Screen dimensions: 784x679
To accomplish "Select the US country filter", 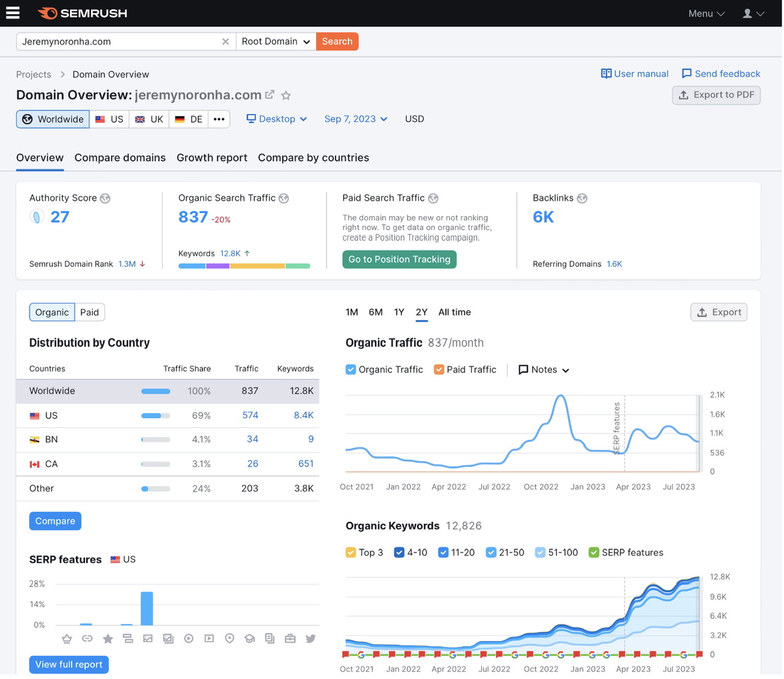I will (x=110, y=119).
